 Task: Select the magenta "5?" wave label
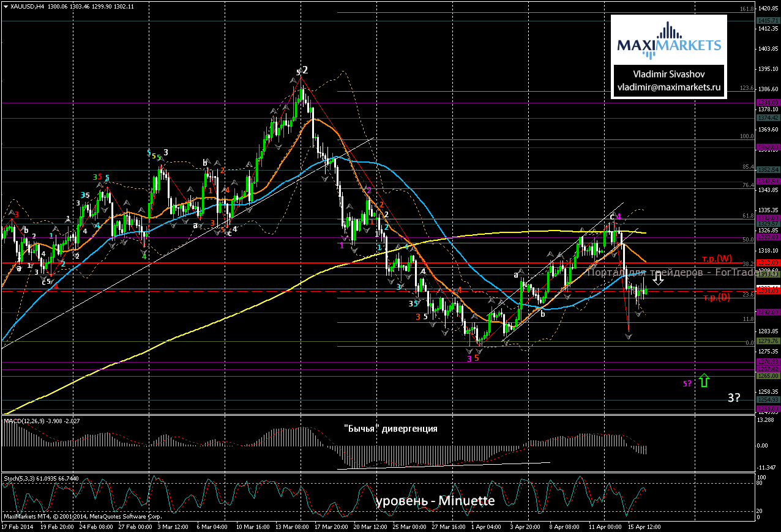687,383
